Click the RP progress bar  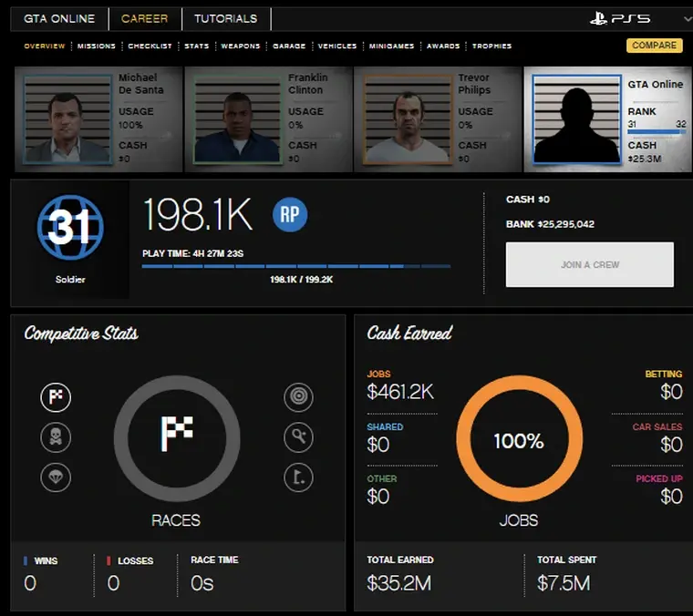[x=295, y=266]
